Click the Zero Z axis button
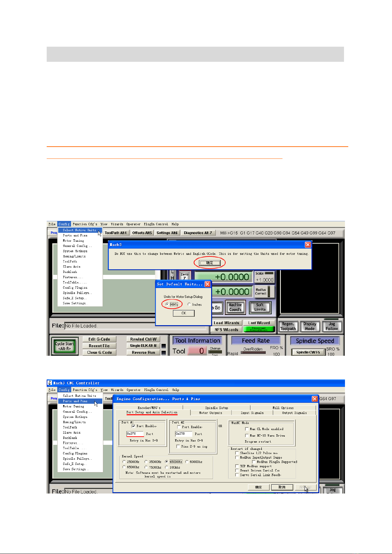This screenshot has height=554, width=392. coord(184,276)
